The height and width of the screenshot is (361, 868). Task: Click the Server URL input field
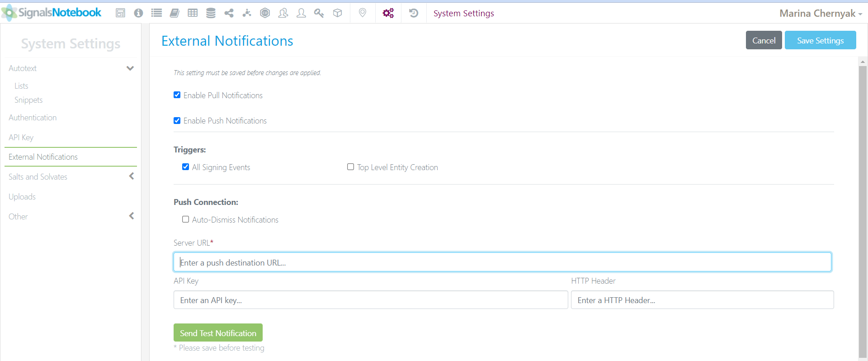click(x=502, y=262)
